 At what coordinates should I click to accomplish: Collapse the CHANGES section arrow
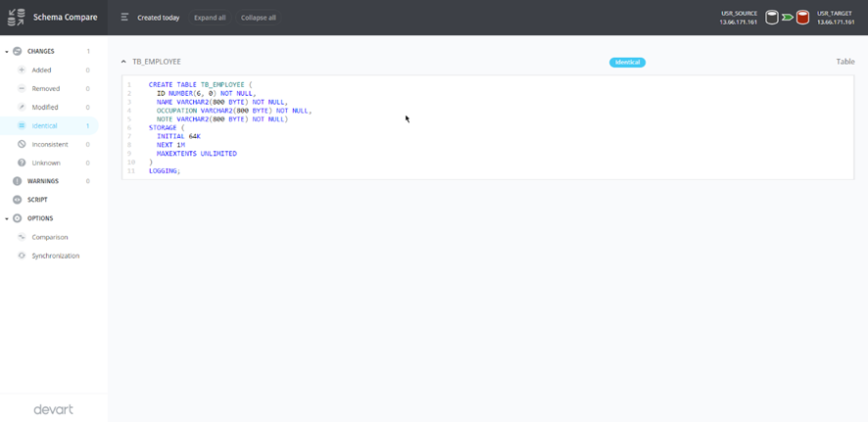coord(6,52)
